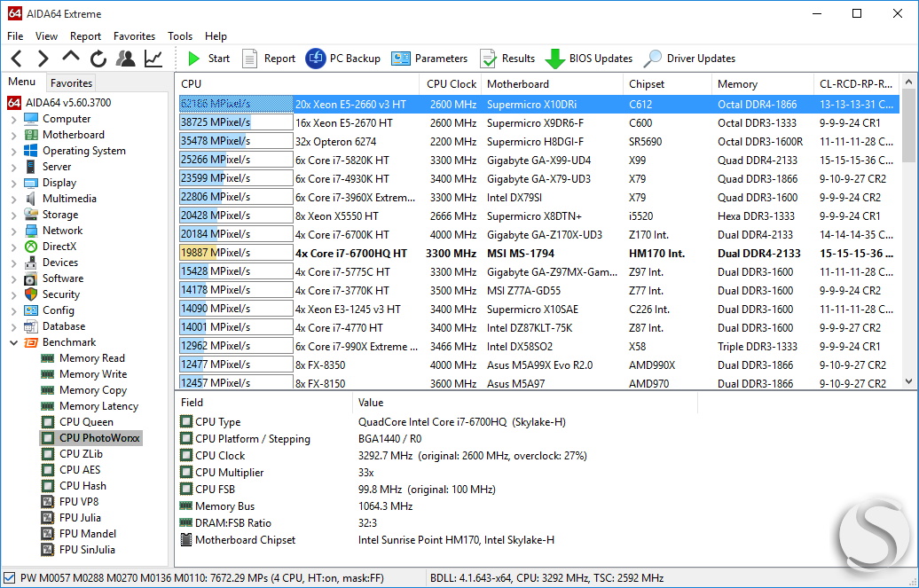The image size is (919, 588).
Task: Expand the Display tree node
Action: [14, 183]
